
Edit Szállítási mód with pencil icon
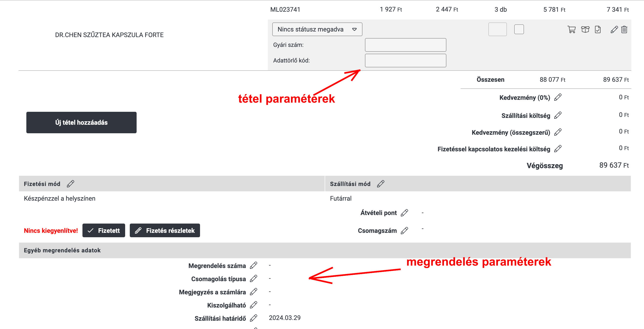click(x=381, y=184)
